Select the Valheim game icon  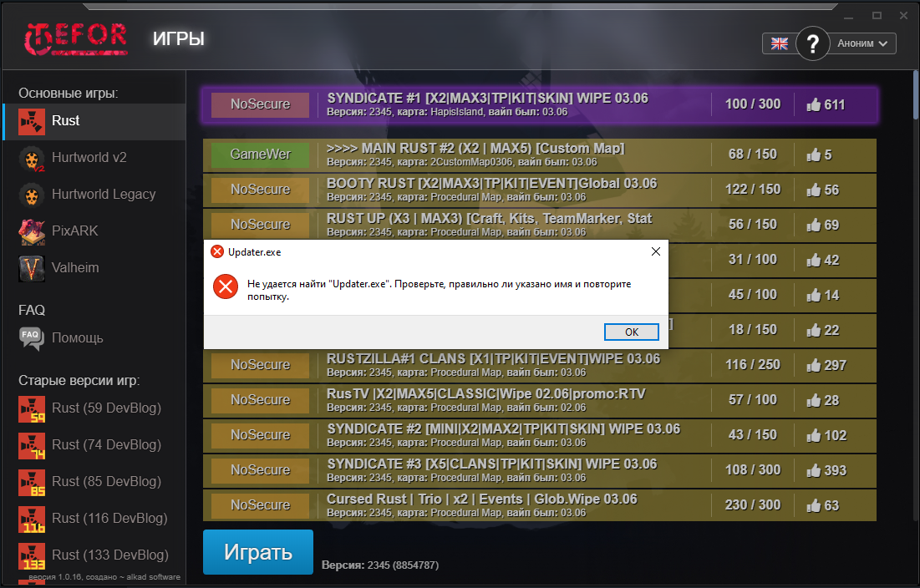click(x=32, y=268)
